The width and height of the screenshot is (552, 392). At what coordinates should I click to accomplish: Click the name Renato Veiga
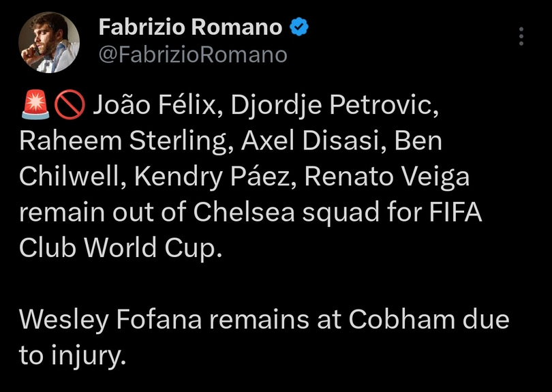tap(387, 177)
